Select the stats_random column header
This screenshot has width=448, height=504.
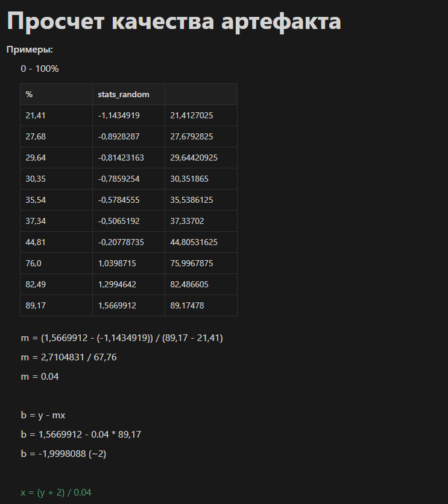tap(129, 94)
